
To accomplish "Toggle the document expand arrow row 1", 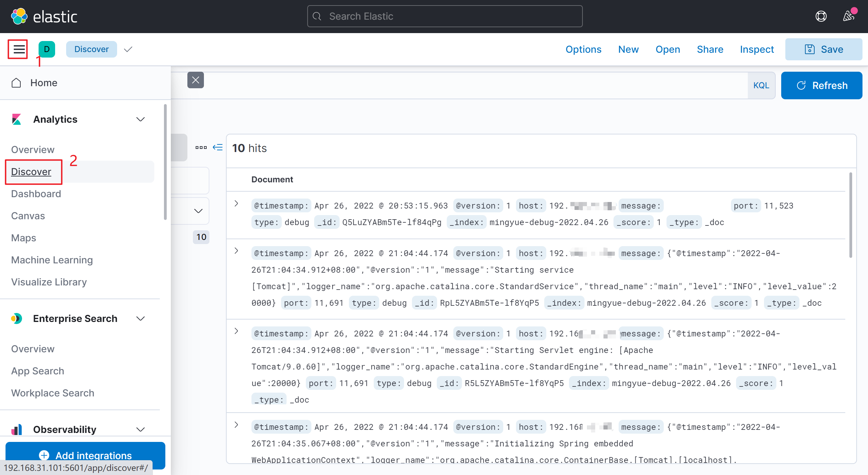I will (236, 203).
